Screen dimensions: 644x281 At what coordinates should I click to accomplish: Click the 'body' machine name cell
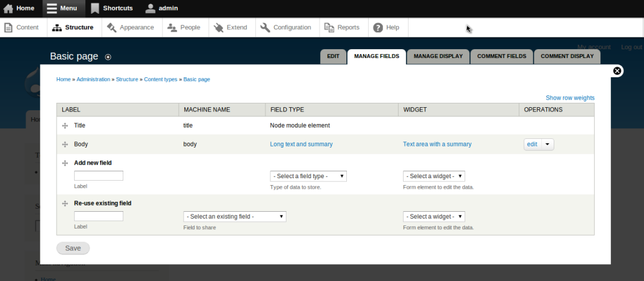click(190, 145)
